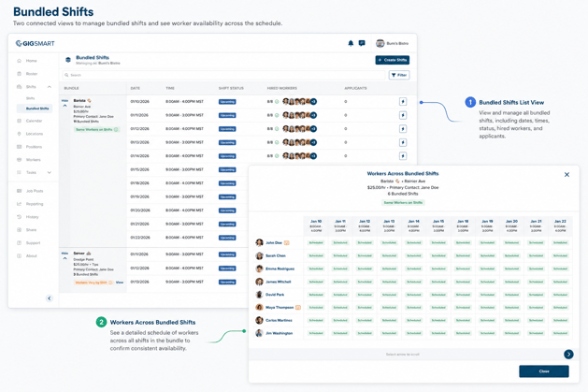Click the Bundled Shifts page header icon
The height and width of the screenshot is (392, 588).
pos(68,60)
